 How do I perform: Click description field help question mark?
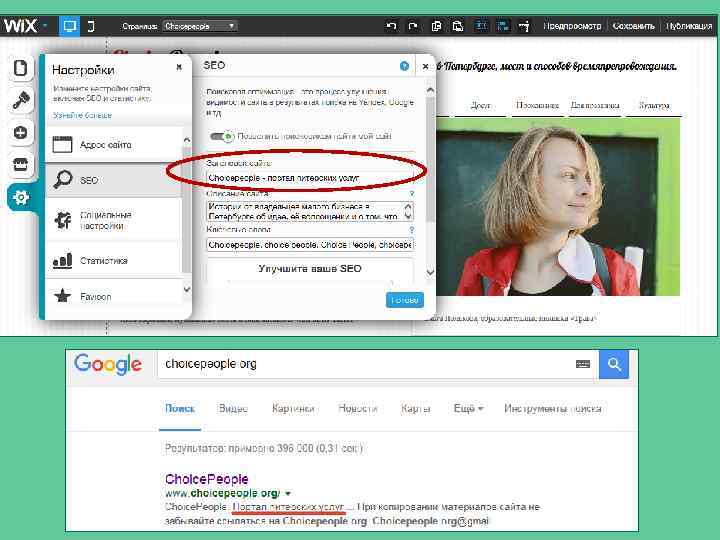[411, 194]
